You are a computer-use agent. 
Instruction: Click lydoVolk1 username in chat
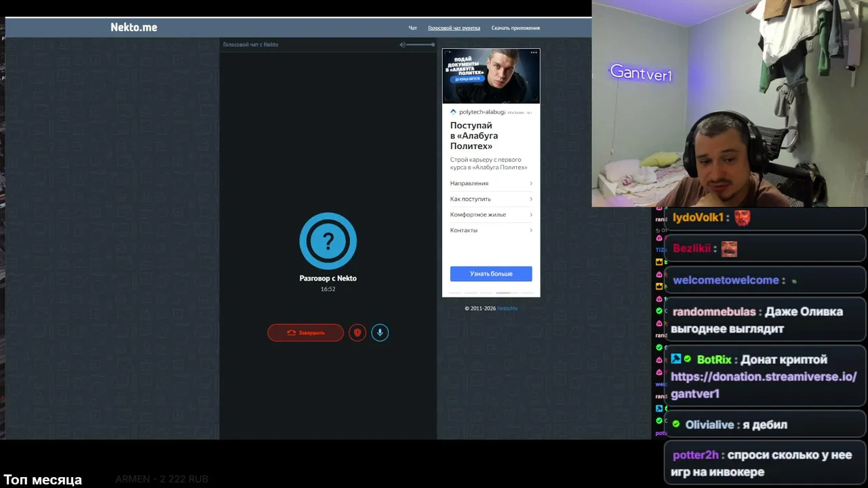pos(698,218)
